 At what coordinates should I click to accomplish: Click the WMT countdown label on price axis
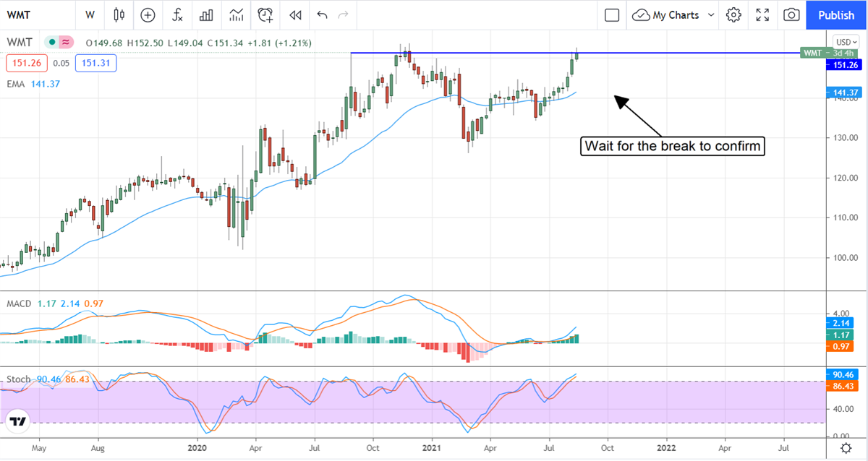coord(828,53)
